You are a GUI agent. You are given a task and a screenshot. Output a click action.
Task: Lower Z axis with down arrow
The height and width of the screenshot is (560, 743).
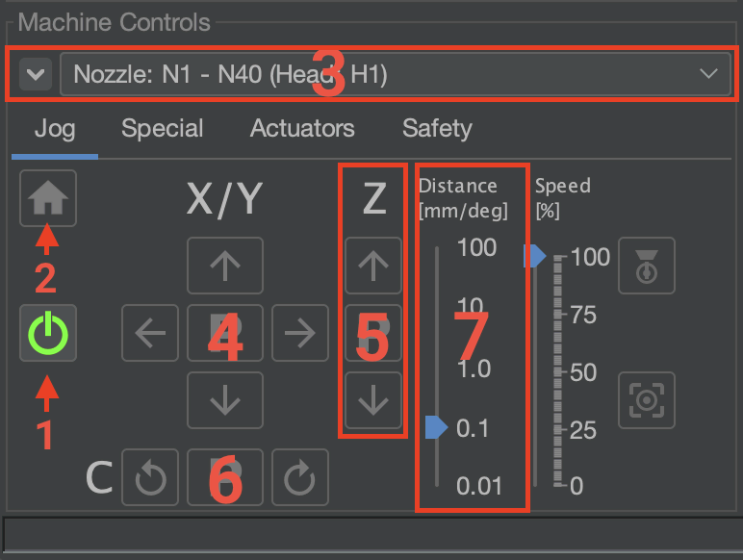(x=372, y=400)
